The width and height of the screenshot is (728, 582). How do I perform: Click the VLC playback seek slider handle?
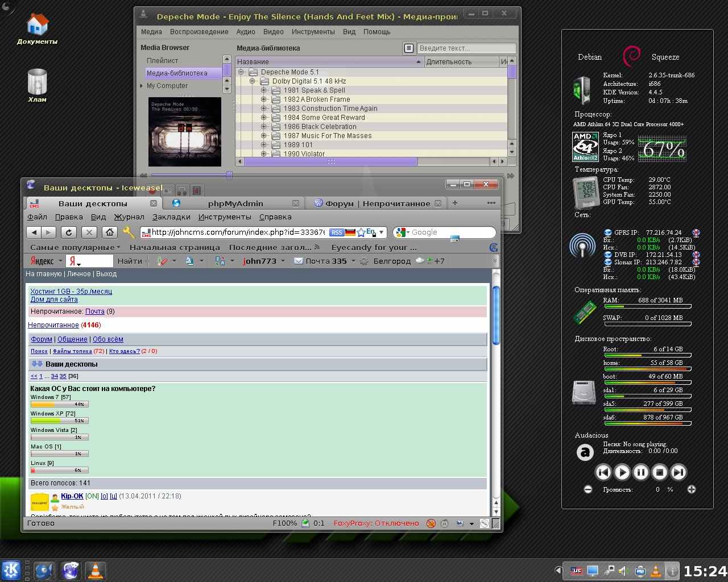(x=229, y=175)
